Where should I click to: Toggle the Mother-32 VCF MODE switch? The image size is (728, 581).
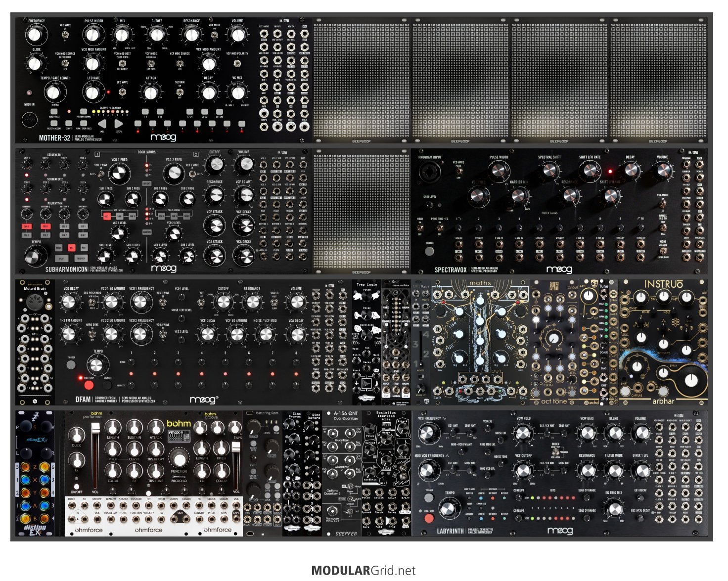click(x=150, y=63)
